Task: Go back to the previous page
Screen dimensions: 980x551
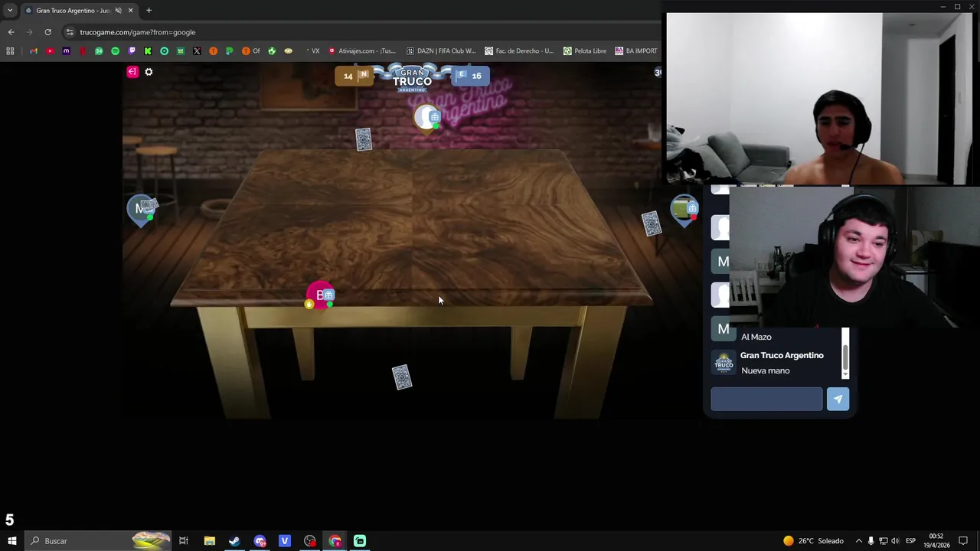Action: point(11,32)
